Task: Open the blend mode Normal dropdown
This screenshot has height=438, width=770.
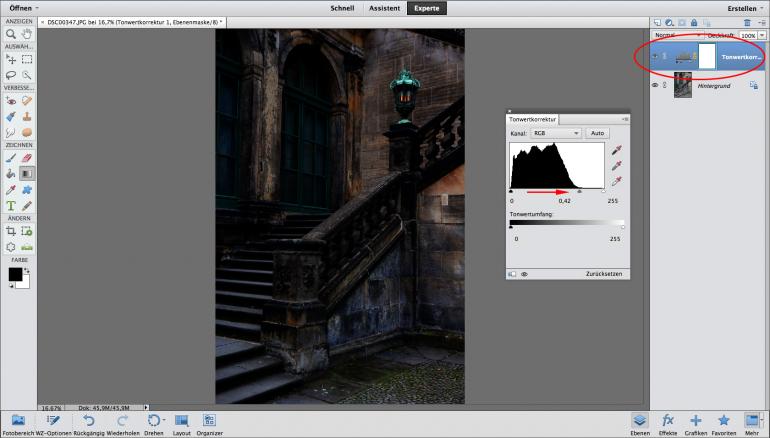Action: click(x=677, y=35)
